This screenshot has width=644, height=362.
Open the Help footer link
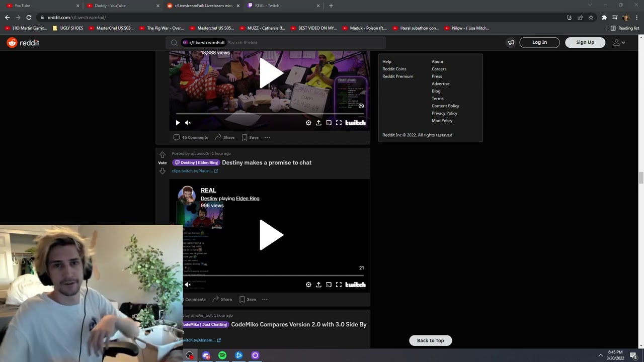coord(386,61)
